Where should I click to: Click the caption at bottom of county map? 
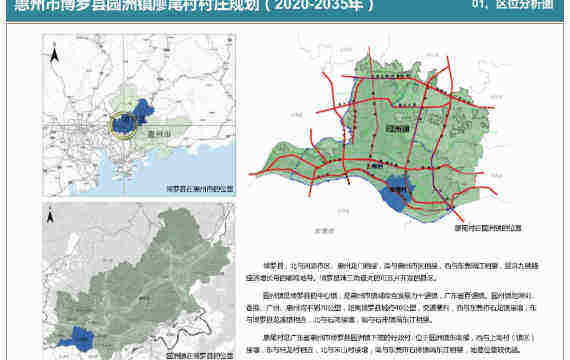click(x=199, y=356)
